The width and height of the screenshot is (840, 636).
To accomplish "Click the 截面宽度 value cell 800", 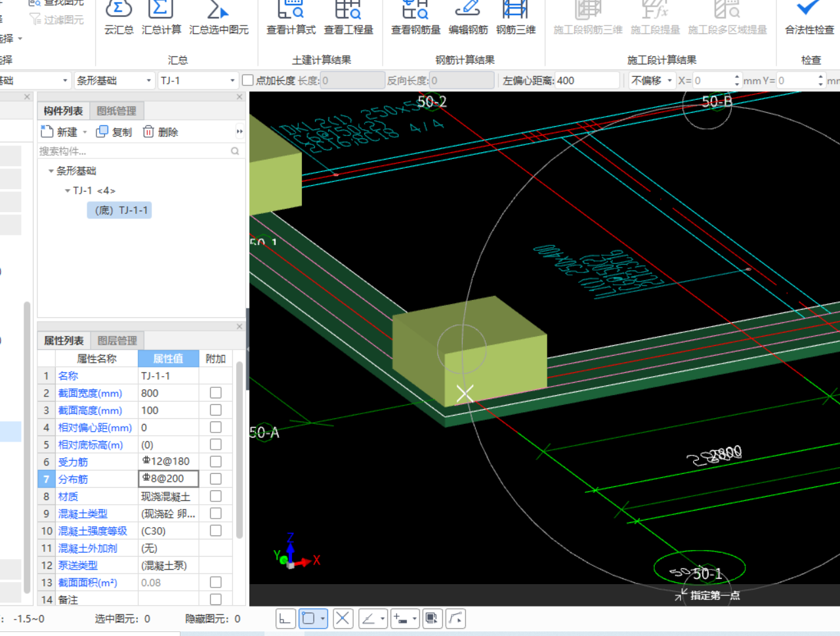I will pyautogui.click(x=169, y=392).
